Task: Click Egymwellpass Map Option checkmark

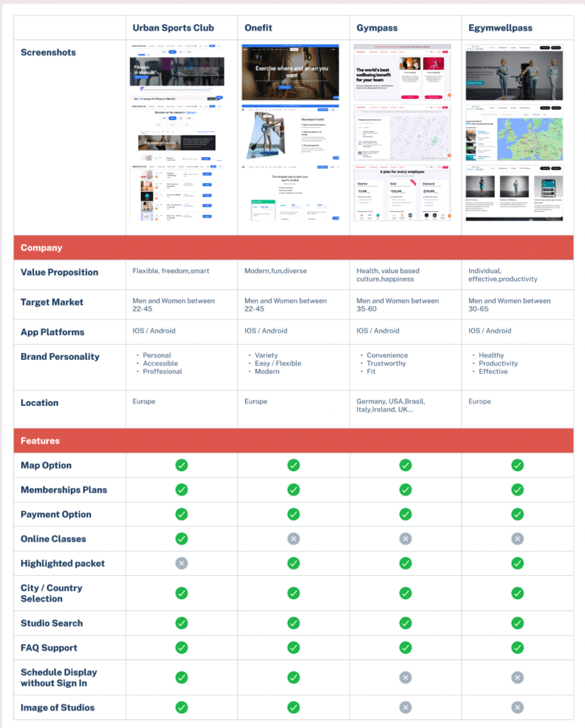Action: pyautogui.click(x=517, y=465)
